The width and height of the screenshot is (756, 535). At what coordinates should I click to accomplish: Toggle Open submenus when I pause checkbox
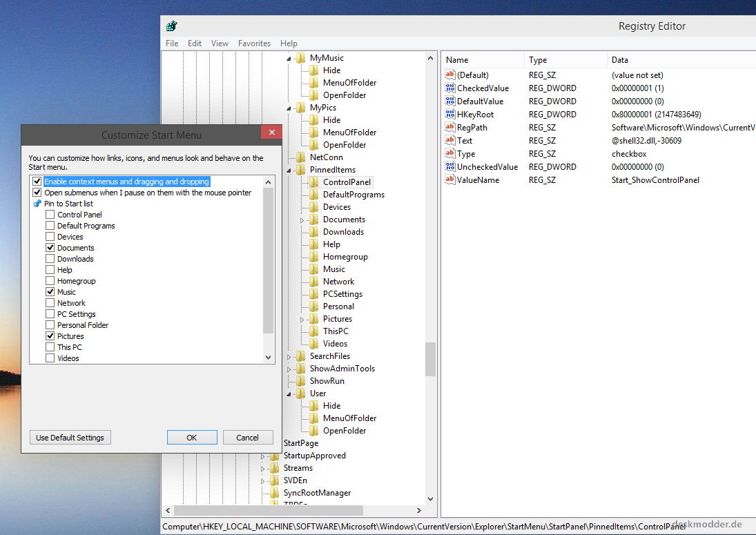(x=37, y=193)
